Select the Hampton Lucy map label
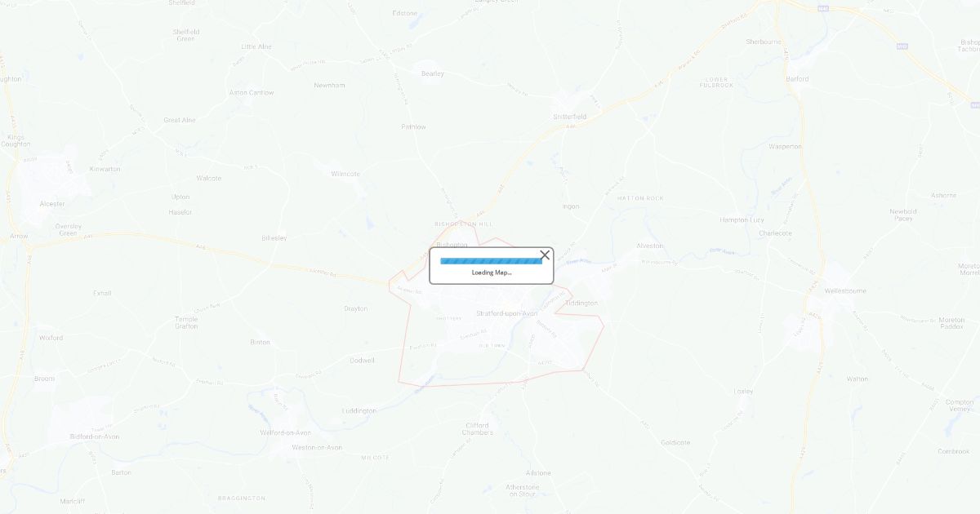Image resolution: width=980 pixels, height=514 pixels. point(742,220)
